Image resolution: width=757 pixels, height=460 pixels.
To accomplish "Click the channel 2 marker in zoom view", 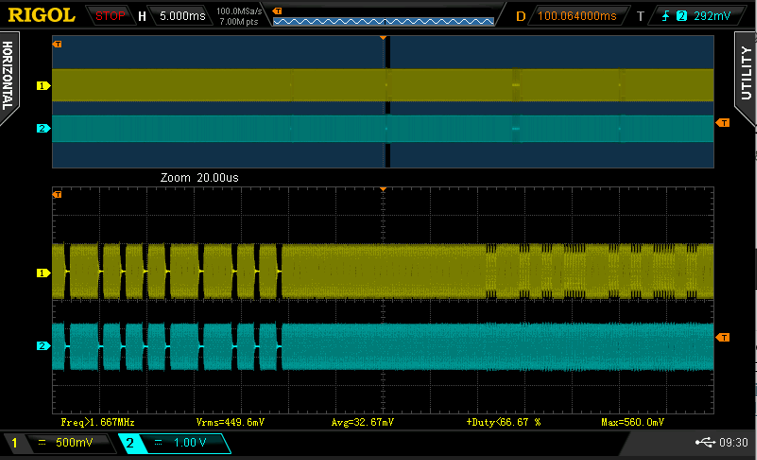I will coord(43,346).
